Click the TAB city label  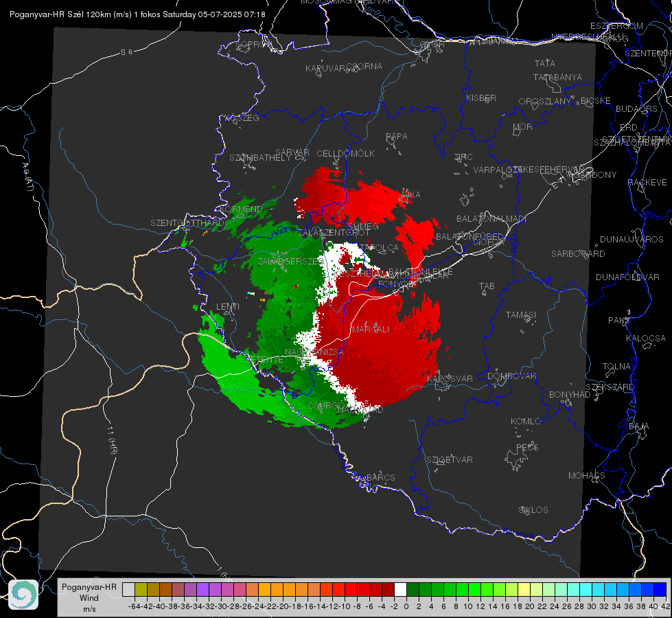click(487, 286)
